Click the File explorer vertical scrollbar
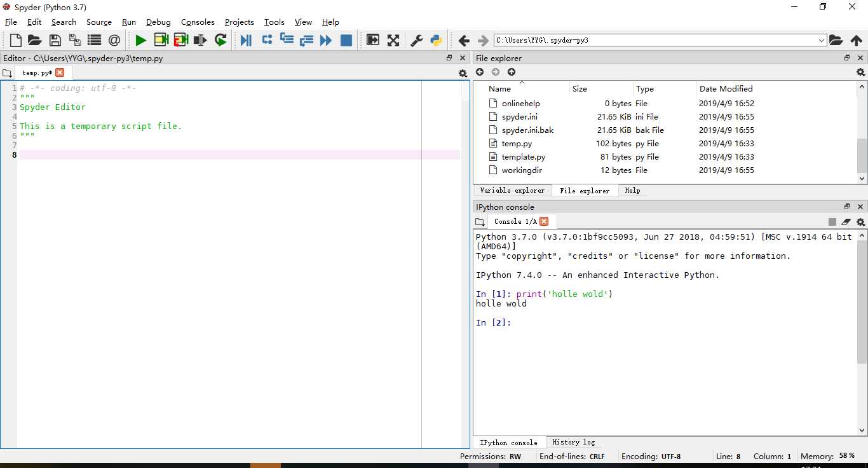The width and height of the screenshot is (868, 468). [862, 156]
